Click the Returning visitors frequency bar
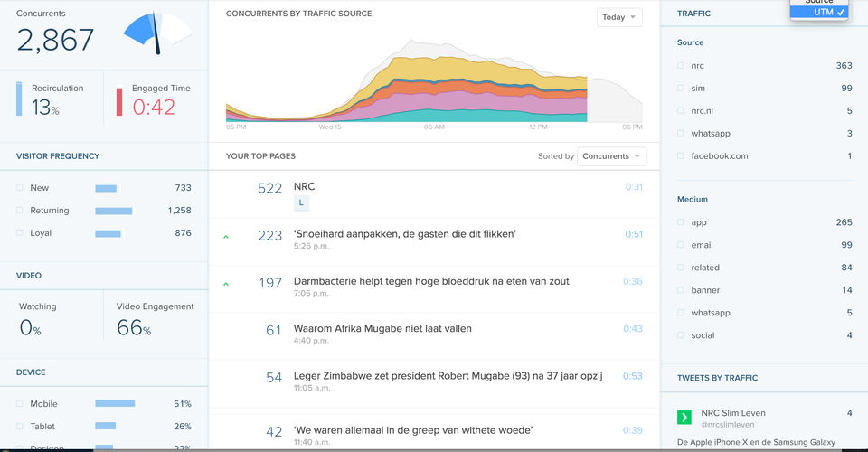This screenshot has width=868, height=452. click(114, 211)
